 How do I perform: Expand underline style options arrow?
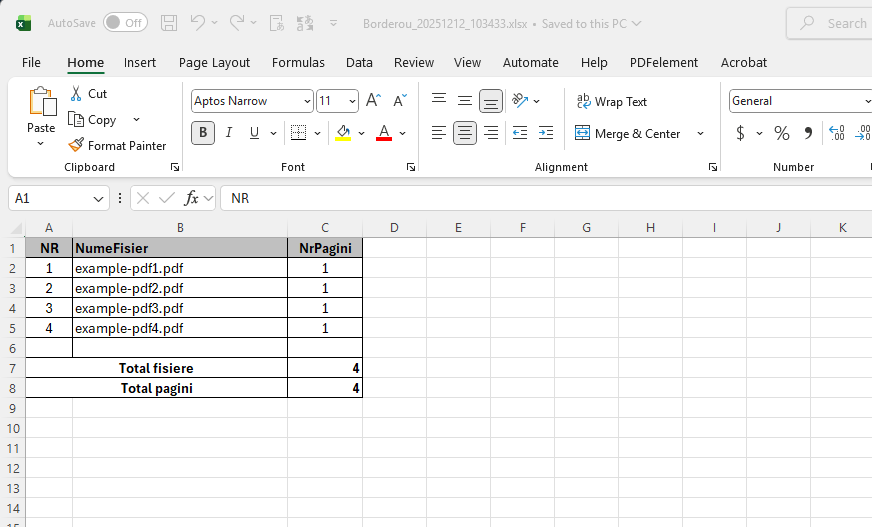click(x=273, y=133)
